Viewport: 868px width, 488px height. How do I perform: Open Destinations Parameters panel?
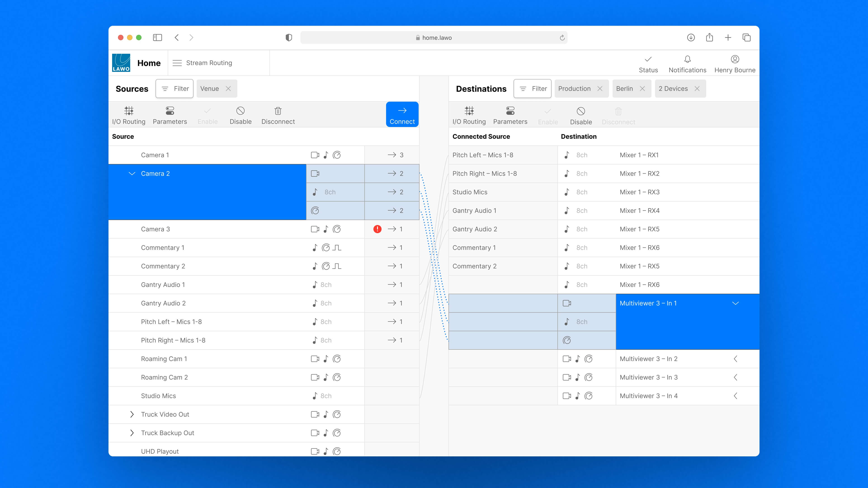click(510, 115)
